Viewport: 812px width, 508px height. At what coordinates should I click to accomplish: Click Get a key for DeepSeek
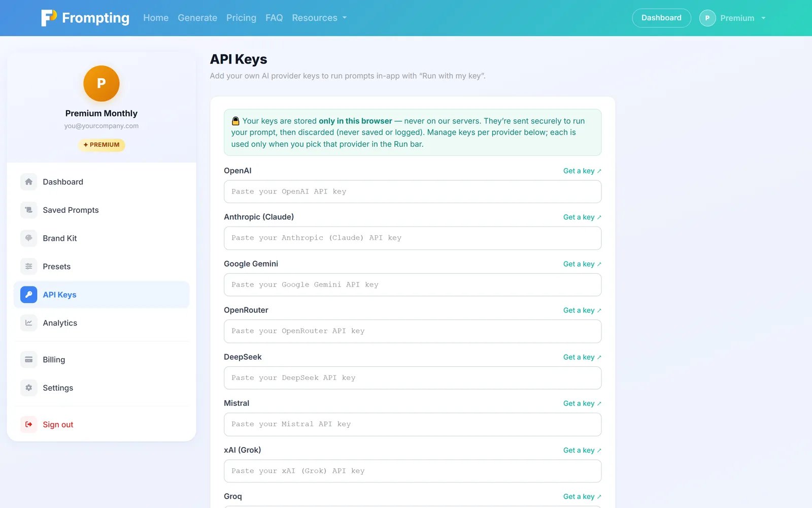582,357
